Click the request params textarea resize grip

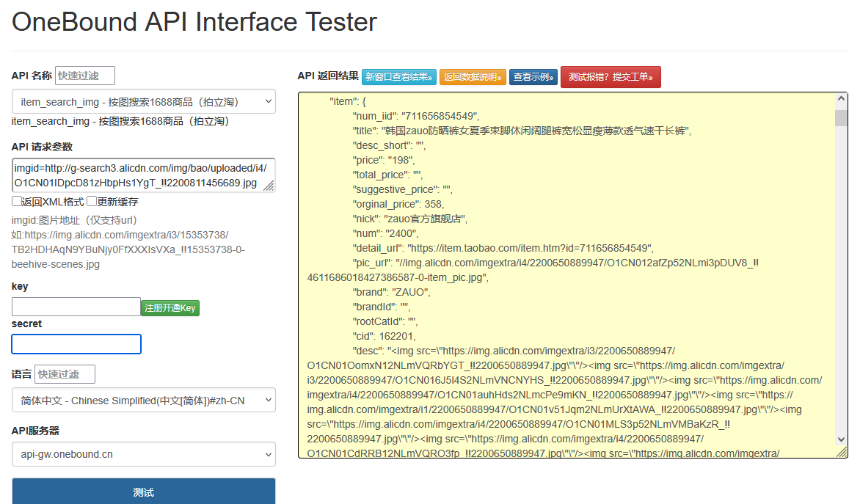[269, 186]
